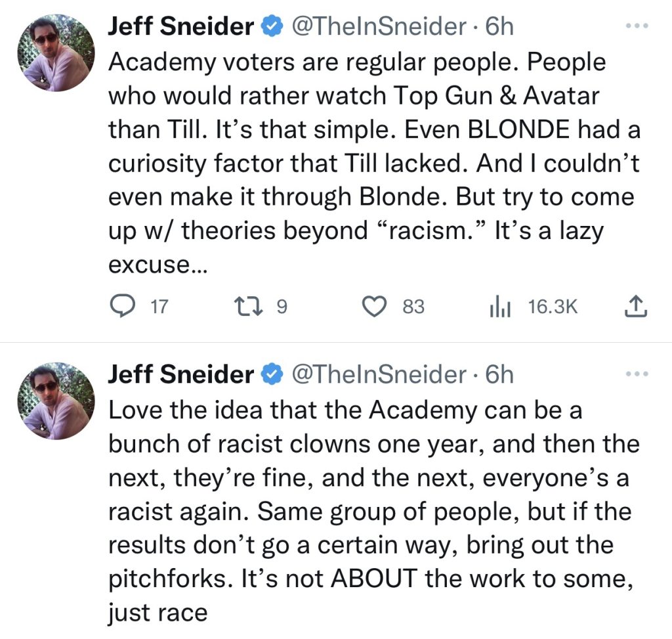Reply to the first tweet via the speech bubble icon
Image resolution: width=672 pixels, height=639 pixels.
121,307
